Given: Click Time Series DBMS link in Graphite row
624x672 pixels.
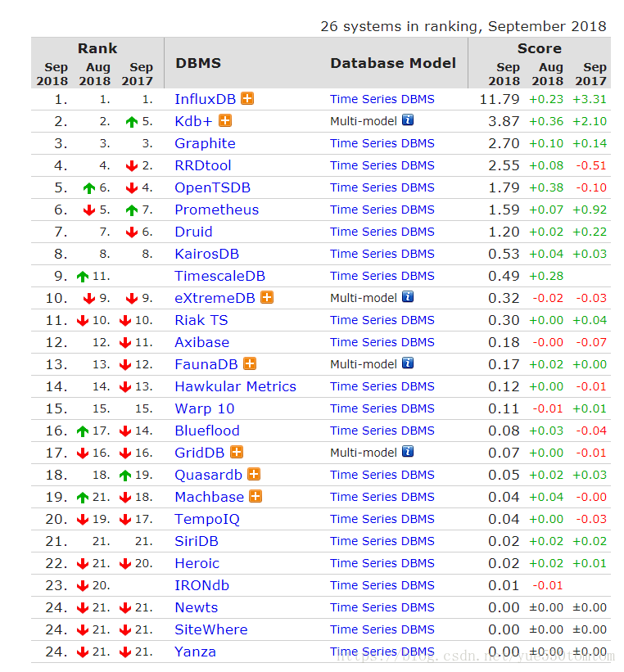Looking at the screenshot, I should coord(382,143).
